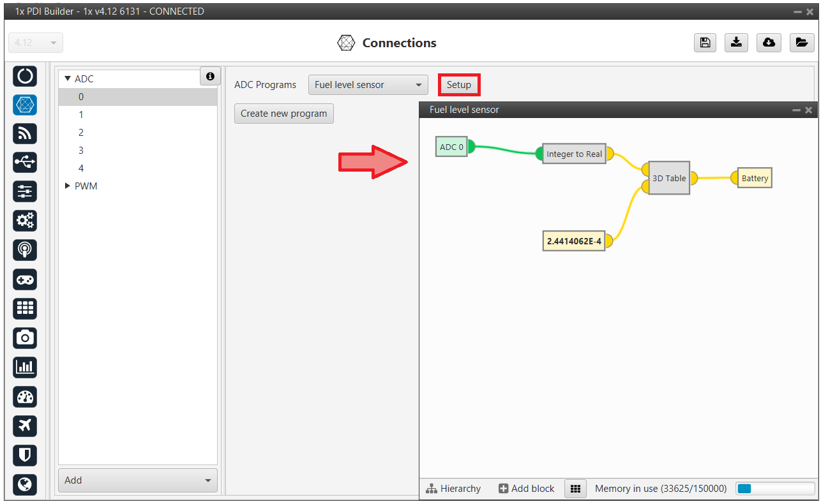Open the bar chart sidebar icon
This screenshot has height=504, width=821.
coord(25,367)
